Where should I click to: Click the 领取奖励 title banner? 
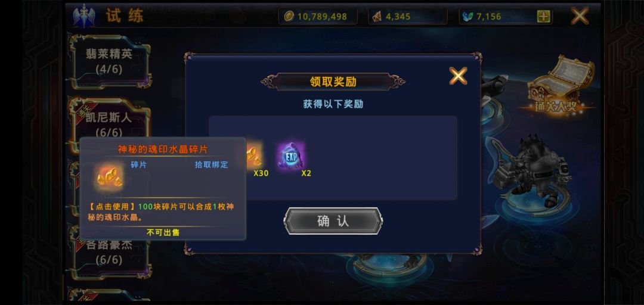(x=333, y=81)
